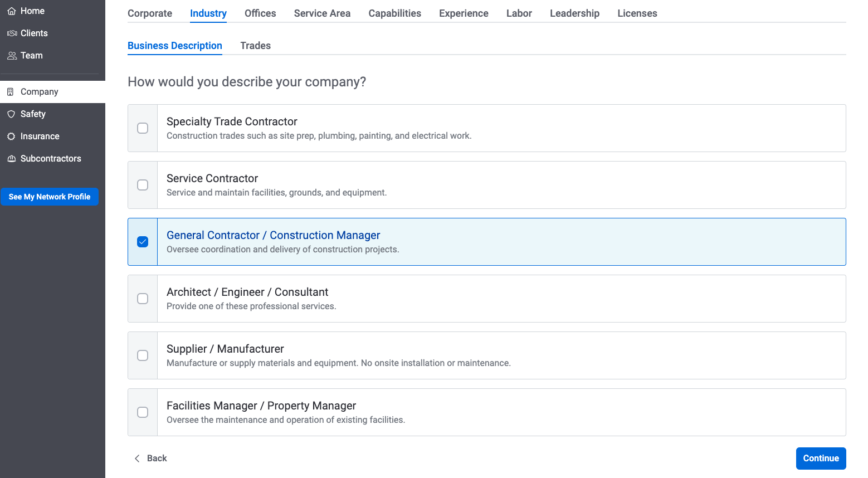Uncheck General Contractor / Construction Manager checkbox
The height and width of the screenshot is (478, 868).
143,242
